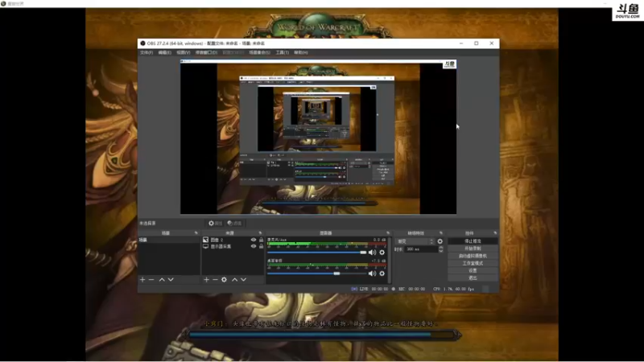The width and height of the screenshot is (644, 362).
Task: Pop out the 控件 dock panel
Action: tap(495, 233)
